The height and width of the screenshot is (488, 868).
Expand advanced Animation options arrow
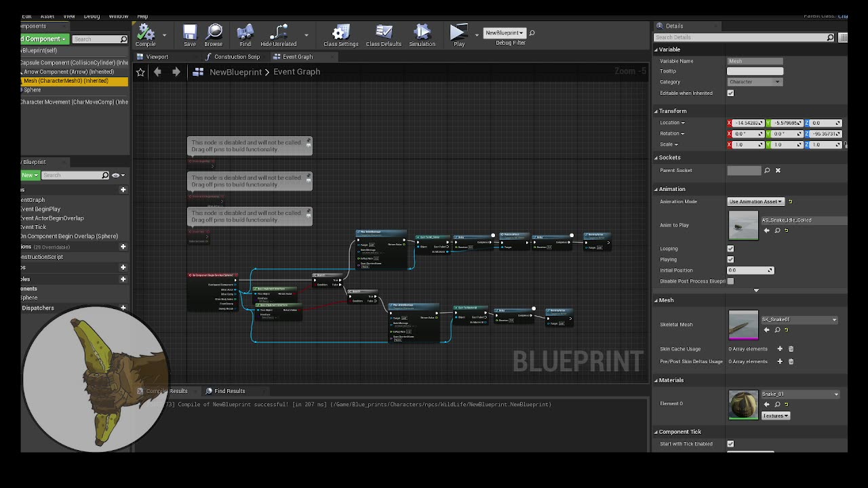pos(756,291)
